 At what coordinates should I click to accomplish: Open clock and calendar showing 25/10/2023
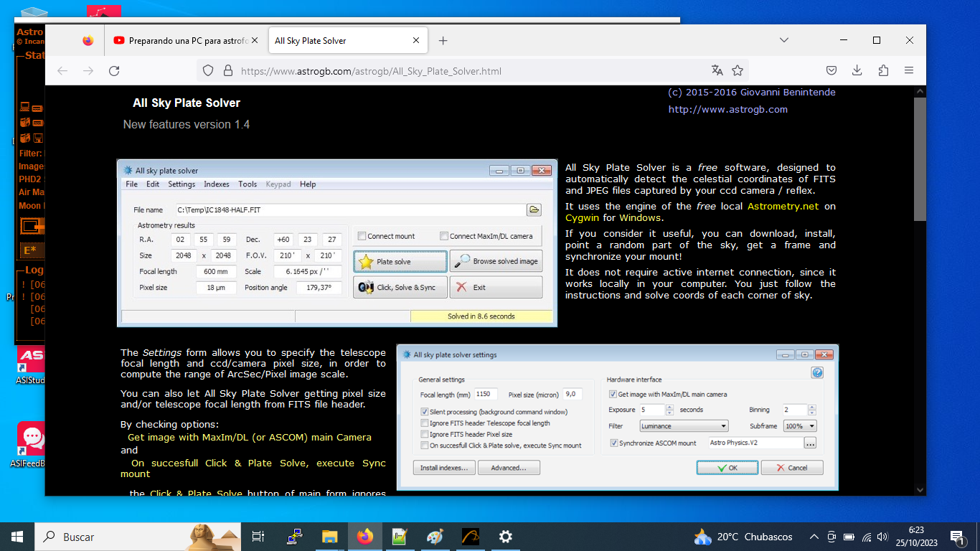click(915, 537)
